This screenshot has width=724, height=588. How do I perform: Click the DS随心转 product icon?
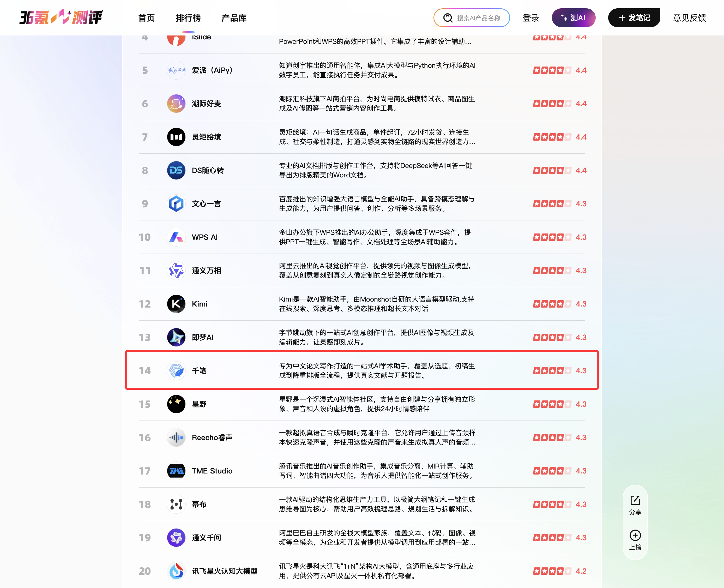point(176,170)
